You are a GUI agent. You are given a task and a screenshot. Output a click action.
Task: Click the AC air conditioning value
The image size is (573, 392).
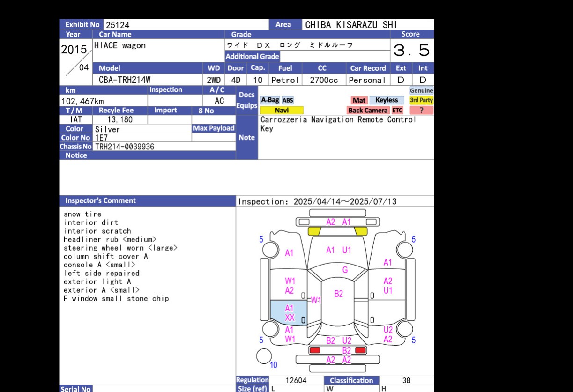(219, 101)
